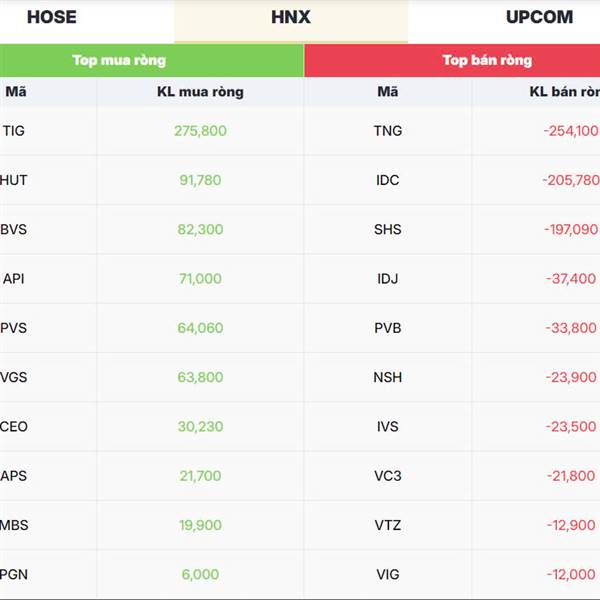This screenshot has width=600, height=600.
Task: Open TIG stock ticker
Action: [14, 131]
